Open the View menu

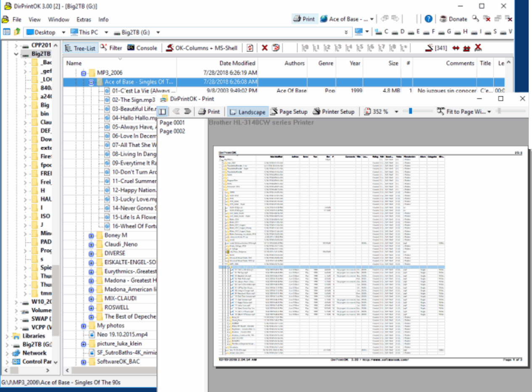(34, 19)
